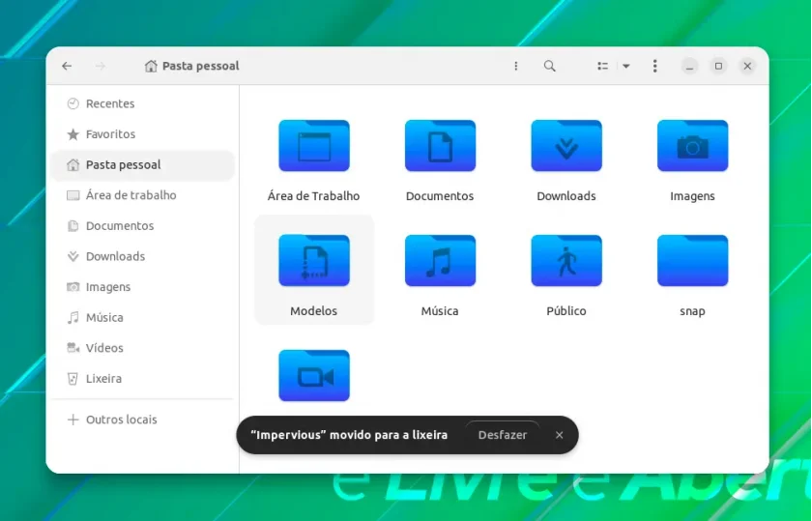Select the Público folder icon
The image size is (812, 521).
(566, 261)
